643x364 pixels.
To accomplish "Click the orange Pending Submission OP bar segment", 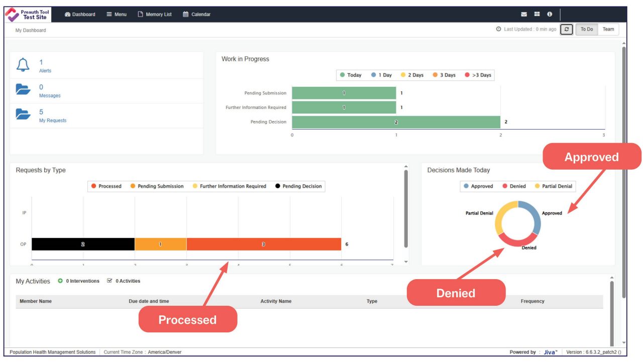I will [160, 244].
